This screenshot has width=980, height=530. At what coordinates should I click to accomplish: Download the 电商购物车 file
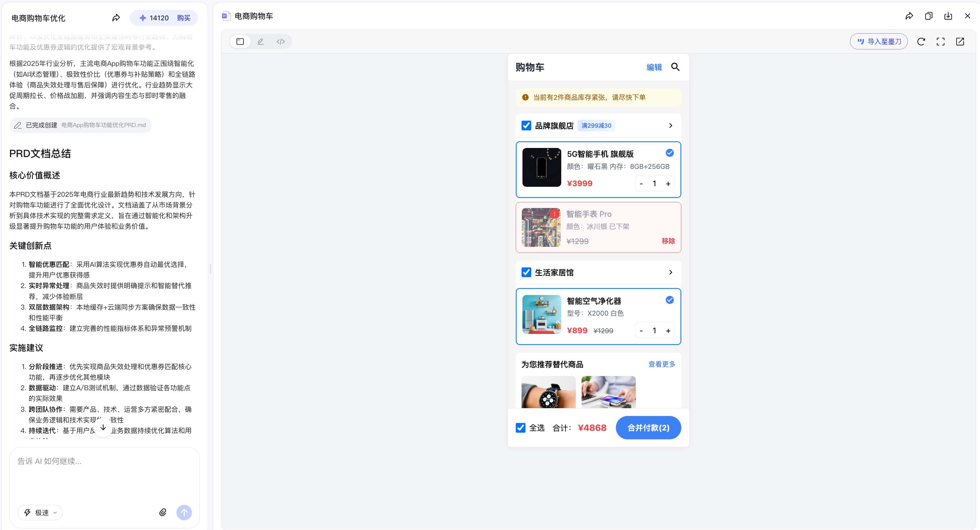948,16
